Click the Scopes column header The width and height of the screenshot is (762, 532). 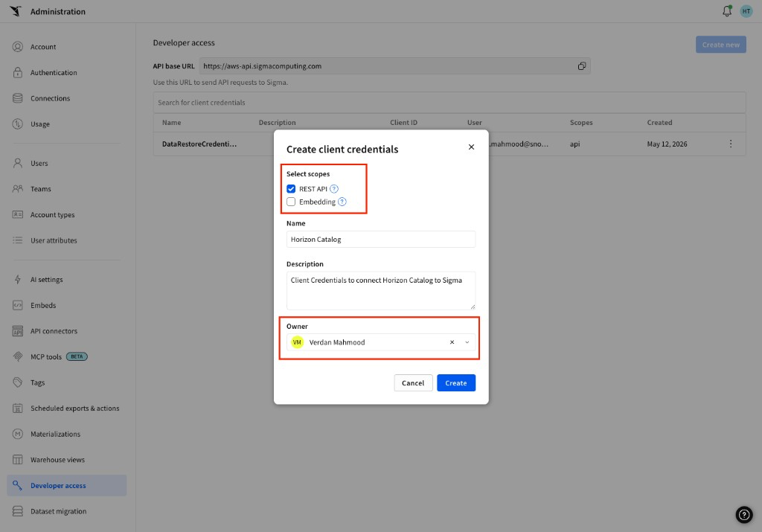pyautogui.click(x=581, y=123)
